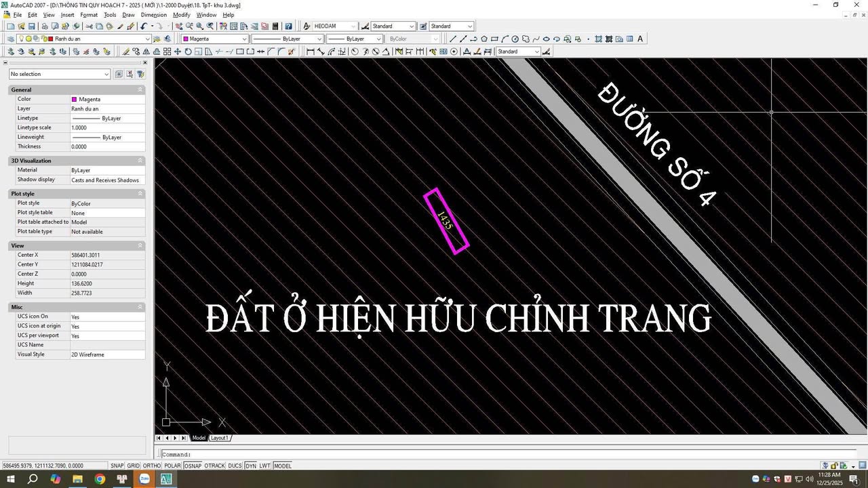Toggle LWT lineweight display
The height and width of the screenshot is (488, 868).
(x=264, y=466)
